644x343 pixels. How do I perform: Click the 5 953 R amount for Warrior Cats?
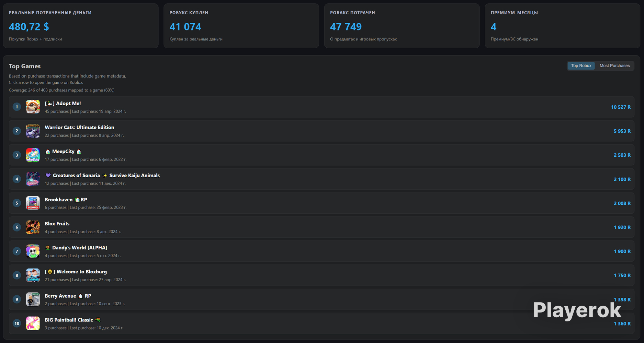point(622,131)
